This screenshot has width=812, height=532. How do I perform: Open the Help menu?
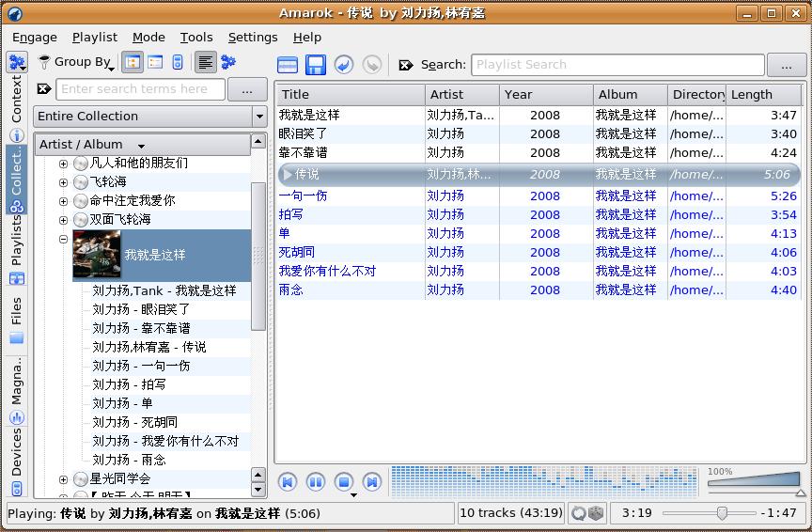pyautogui.click(x=307, y=38)
